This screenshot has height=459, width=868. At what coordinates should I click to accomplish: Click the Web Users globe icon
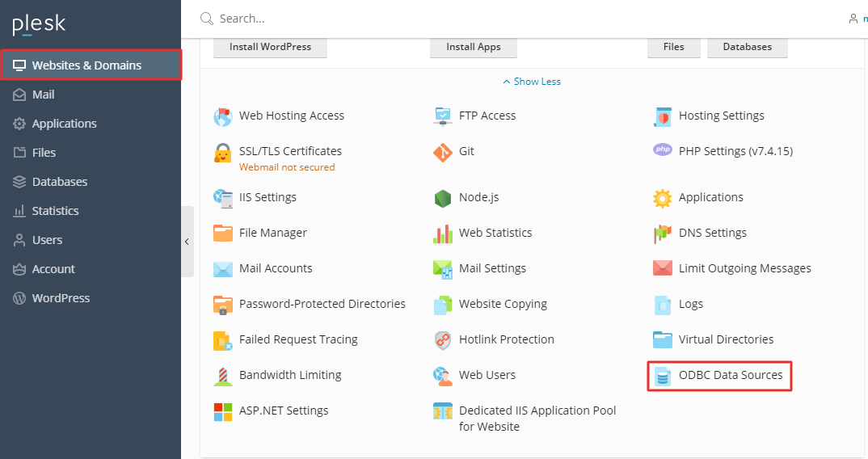pos(442,376)
